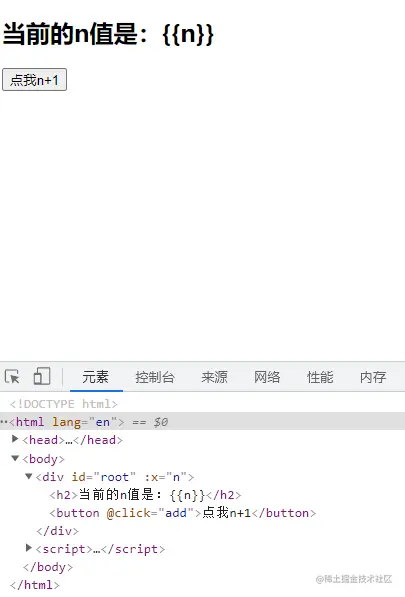Open the 控制台 tab
This screenshot has width=405, height=597.
tap(155, 377)
